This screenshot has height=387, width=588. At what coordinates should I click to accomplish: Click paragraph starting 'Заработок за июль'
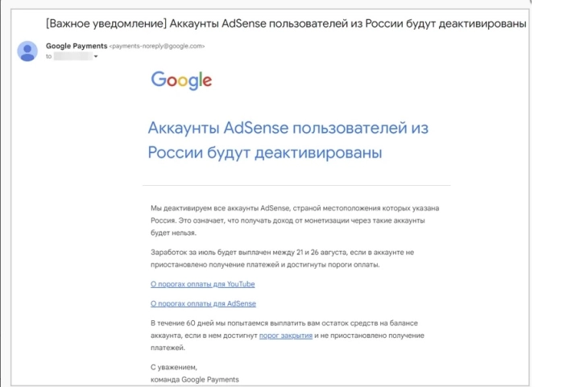point(283,258)
